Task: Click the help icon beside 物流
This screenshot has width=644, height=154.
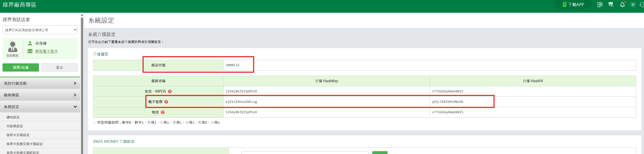Action: (163, 112)
